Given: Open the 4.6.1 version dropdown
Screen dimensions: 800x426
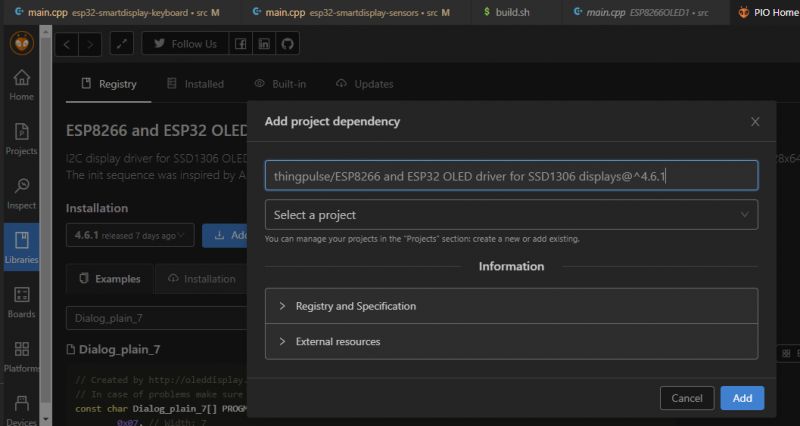Looking at the screenshot, I should [x=129, y=236].
